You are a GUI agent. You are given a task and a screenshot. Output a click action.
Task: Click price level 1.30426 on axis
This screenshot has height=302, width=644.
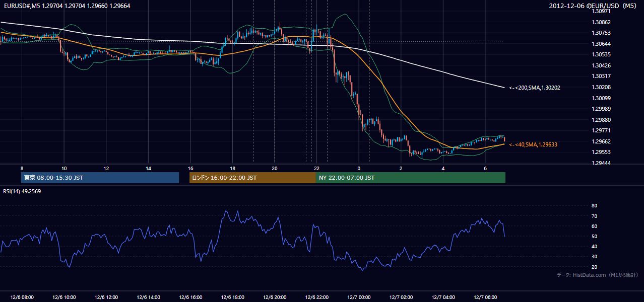(x=601, y=65)
